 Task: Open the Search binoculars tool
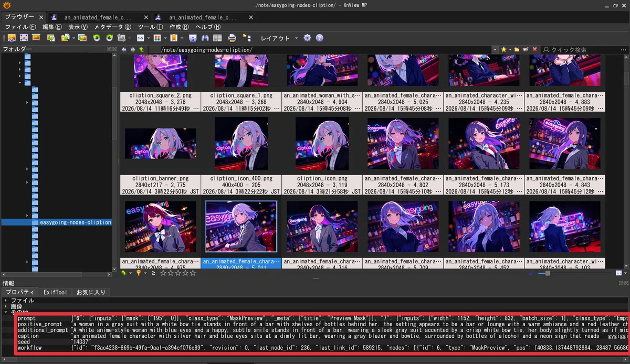click(x=205, y=38)
